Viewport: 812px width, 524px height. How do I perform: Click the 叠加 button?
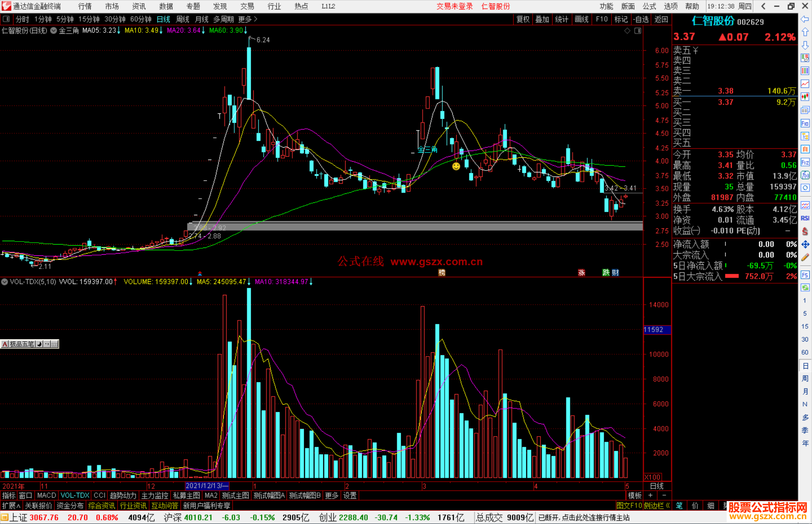(542, 19)
